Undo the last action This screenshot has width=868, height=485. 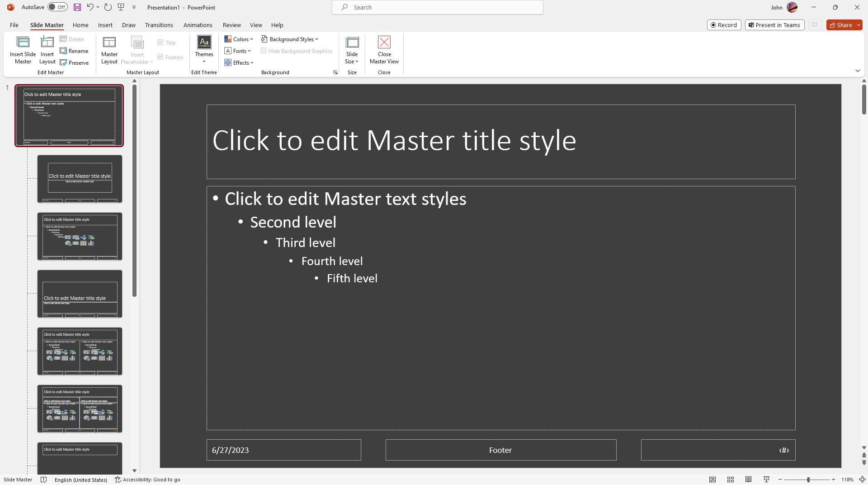coord(90,7)
